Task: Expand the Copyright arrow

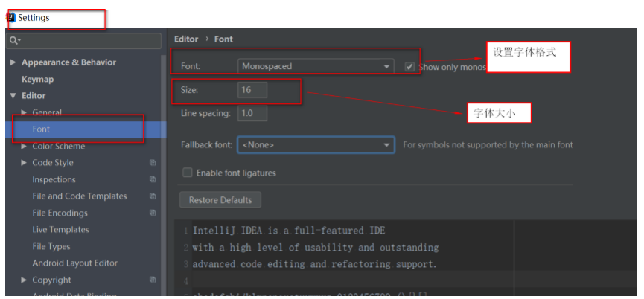Action: pyautogui.click(x=24, y=280)
